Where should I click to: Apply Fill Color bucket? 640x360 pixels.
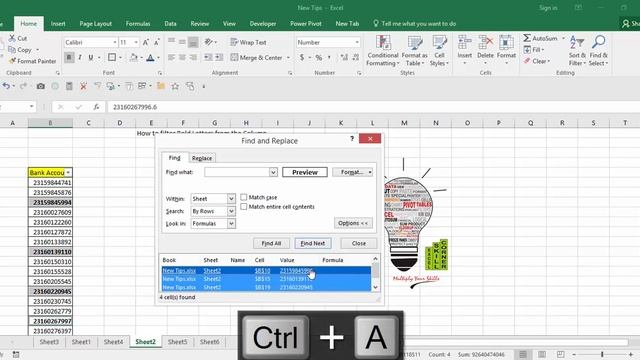click(133, 58)
